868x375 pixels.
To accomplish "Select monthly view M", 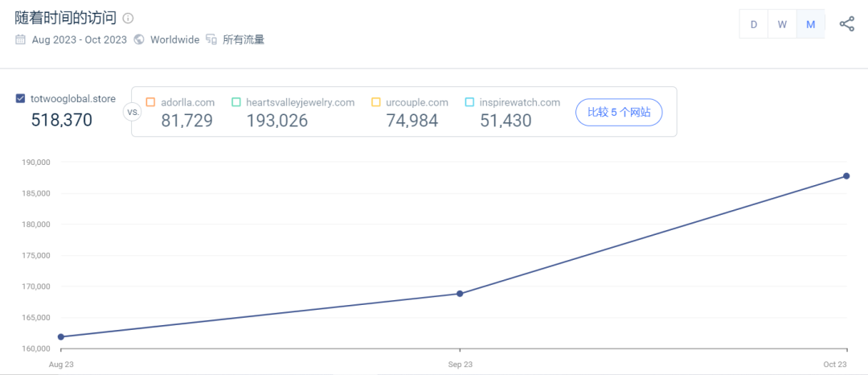I will pyautogui.click(x=810, y=24).
